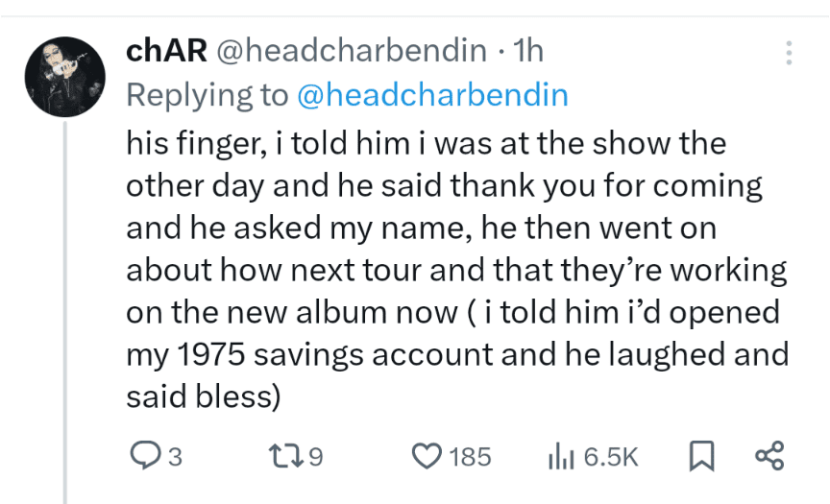This screenshot has width=830, height=504.
Task: Retweet this post via the repost icon
Action: click(286, 456)
